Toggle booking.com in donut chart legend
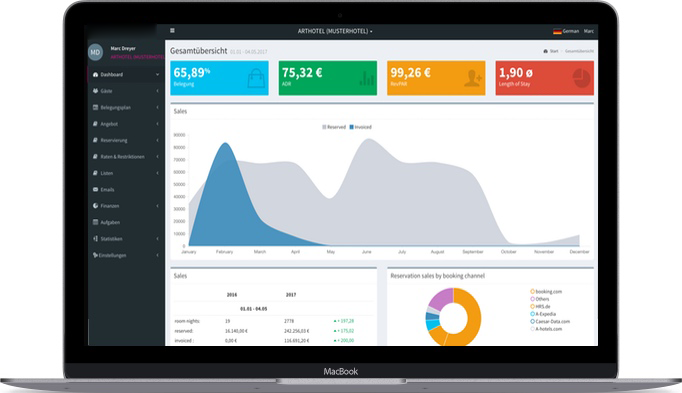Screen dimensions: 682x393 [x=546, y=292]
